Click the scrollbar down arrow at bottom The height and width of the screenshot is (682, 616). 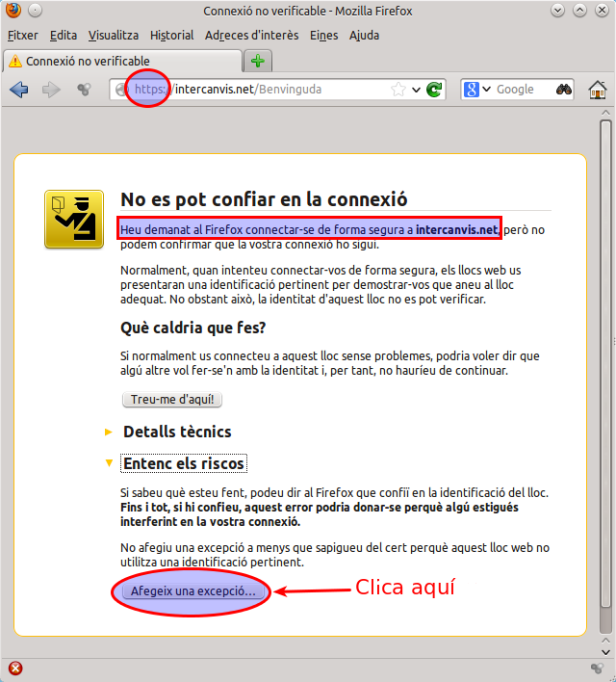[605, 652]
